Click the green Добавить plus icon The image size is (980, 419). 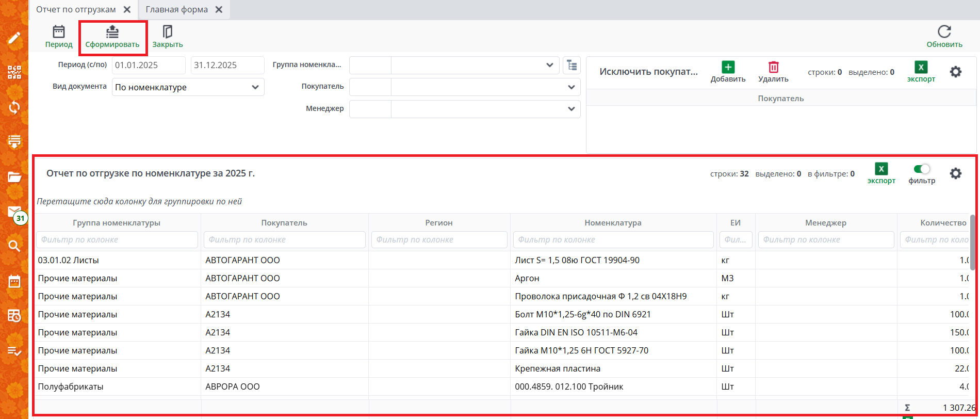point(728,67)
